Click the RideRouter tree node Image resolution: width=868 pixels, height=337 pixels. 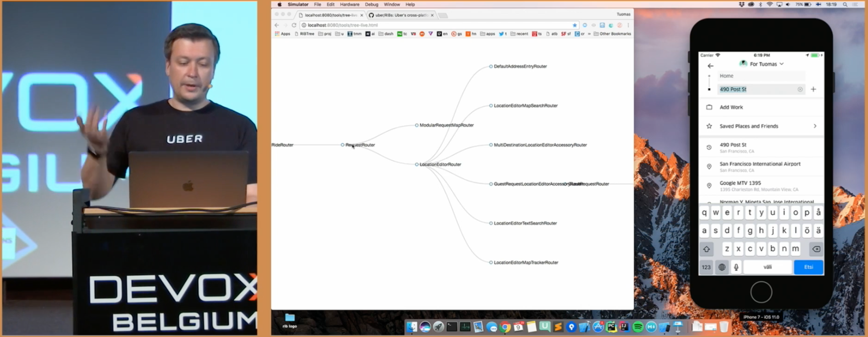(282, 145)
